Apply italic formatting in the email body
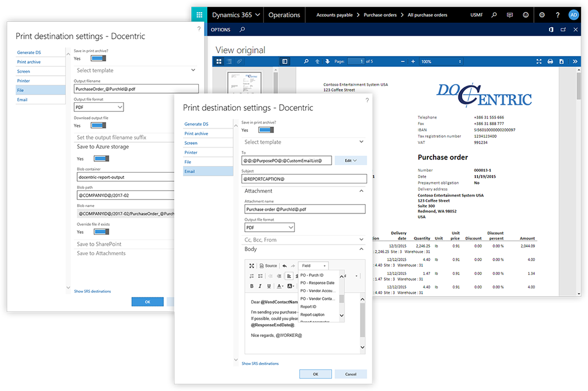 [260, 286]
